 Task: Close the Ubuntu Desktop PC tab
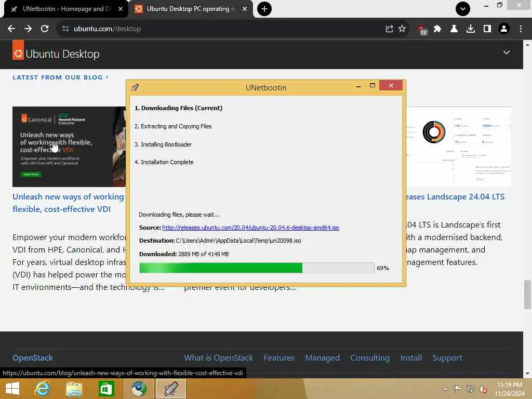coord(245,9)
